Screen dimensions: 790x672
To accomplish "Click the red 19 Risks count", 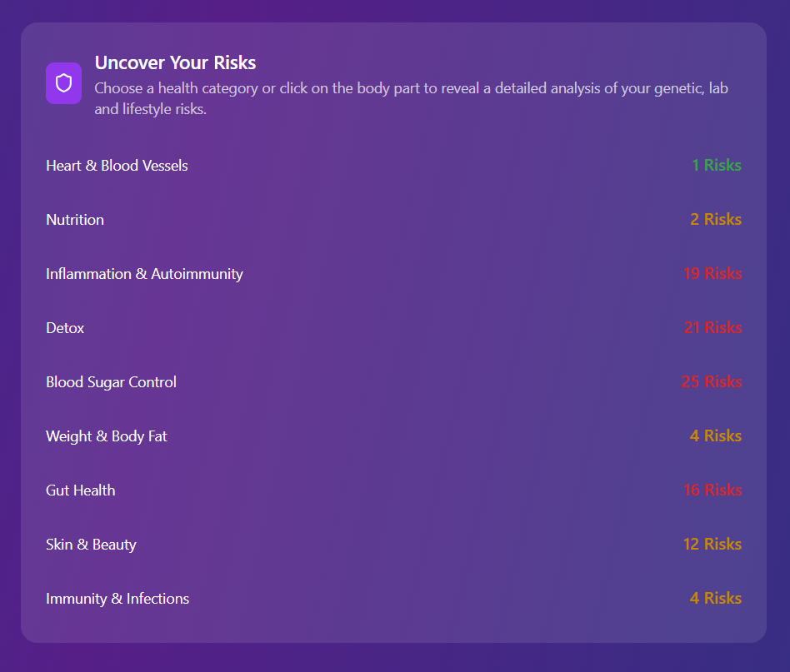I will pyautogui.click(x=712, y=273).
